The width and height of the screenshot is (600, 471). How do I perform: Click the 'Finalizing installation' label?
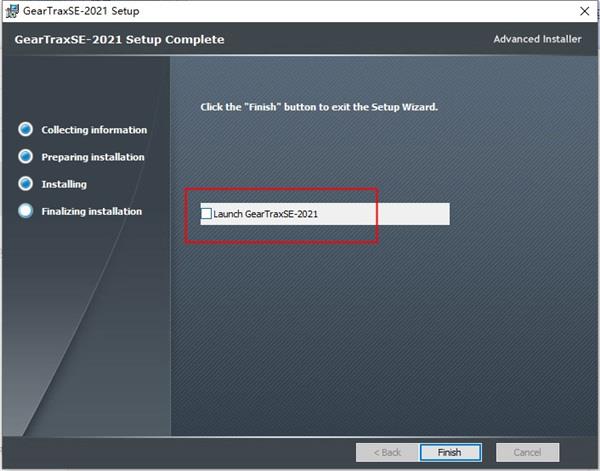[x=91, y=211]
